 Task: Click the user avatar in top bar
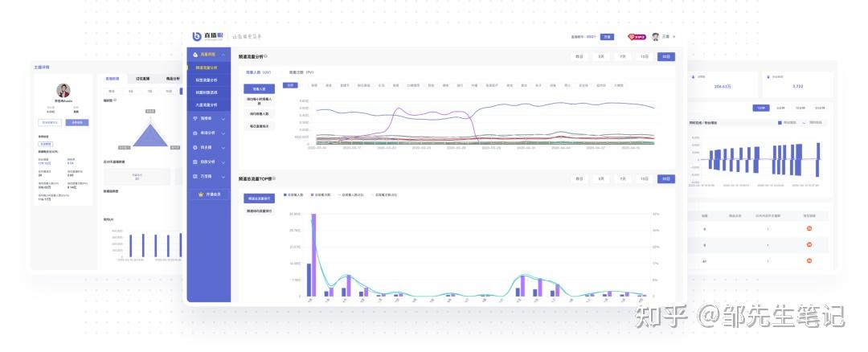coord(656,36)
